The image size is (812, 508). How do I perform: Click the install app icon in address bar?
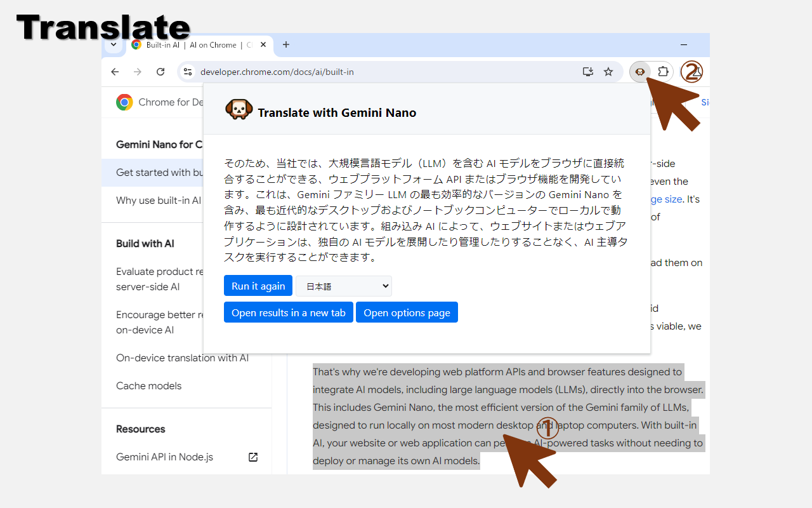click(x=588, y=72)
